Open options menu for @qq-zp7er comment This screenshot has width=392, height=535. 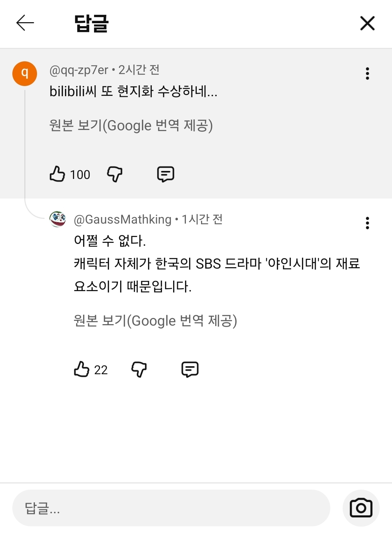point(367,73)
